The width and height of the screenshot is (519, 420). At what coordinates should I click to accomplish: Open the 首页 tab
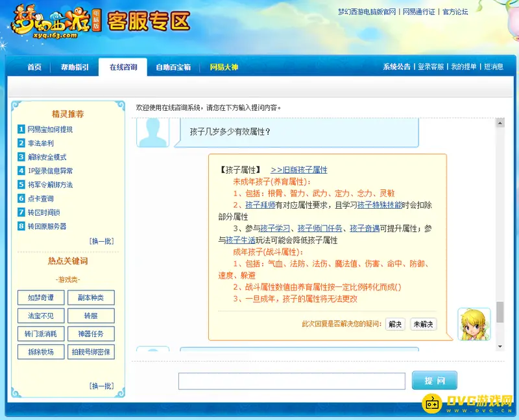coord(34,67)
